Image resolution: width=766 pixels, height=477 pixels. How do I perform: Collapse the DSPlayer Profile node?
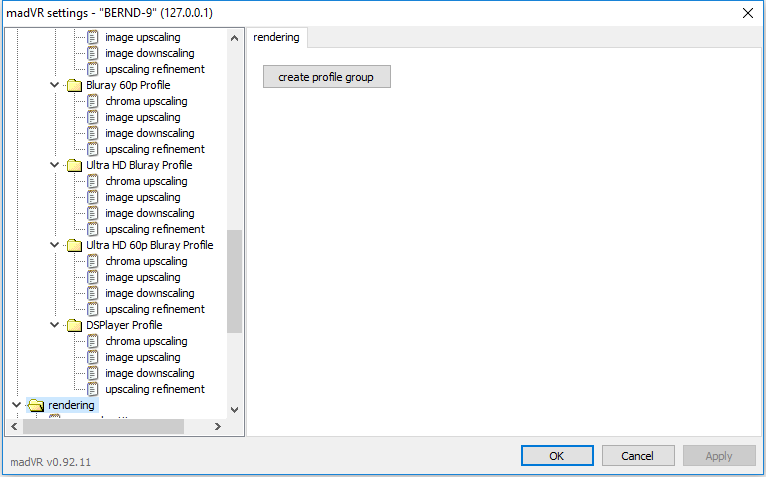55,325
